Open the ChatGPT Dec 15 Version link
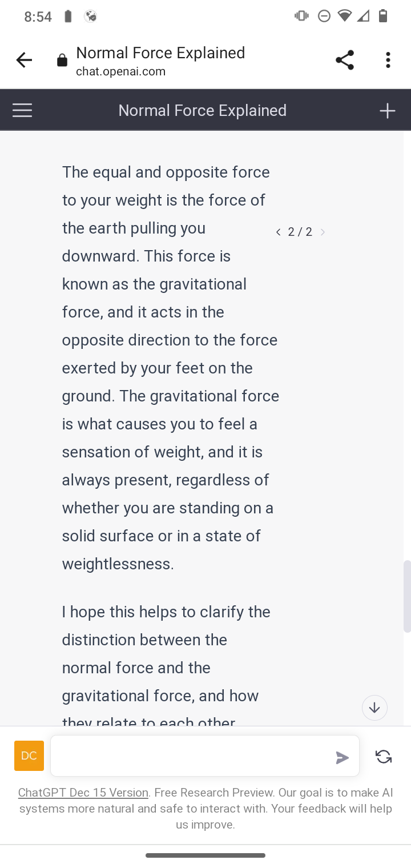Image resolution: width=411 pixels, height=868 pixels. coord(83,793)
